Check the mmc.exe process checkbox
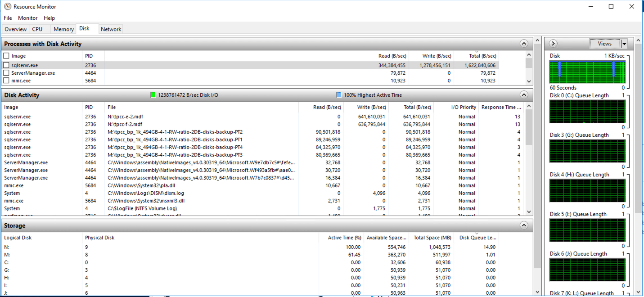Image resolution: width=644 pixels, height=297 pixels. (6, 80)
